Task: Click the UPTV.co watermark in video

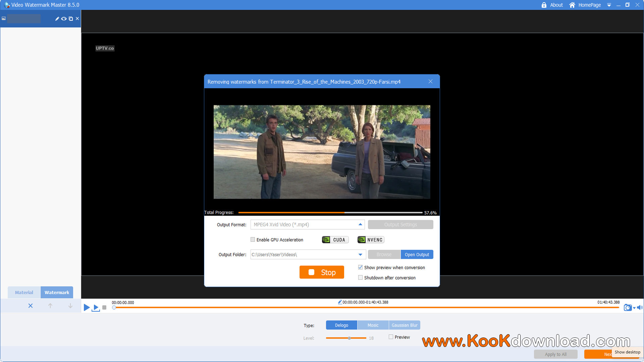Action: 105,48
